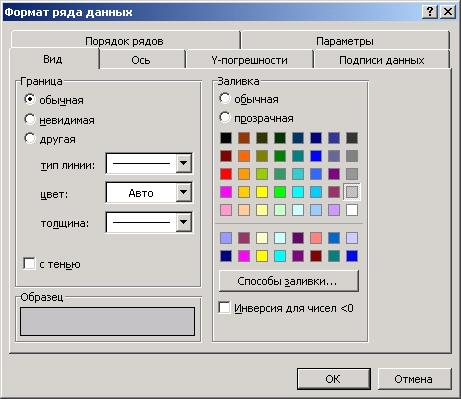Pick the salmon swatch in sixth row
The image size is (461, 399).
coord(316,238)
